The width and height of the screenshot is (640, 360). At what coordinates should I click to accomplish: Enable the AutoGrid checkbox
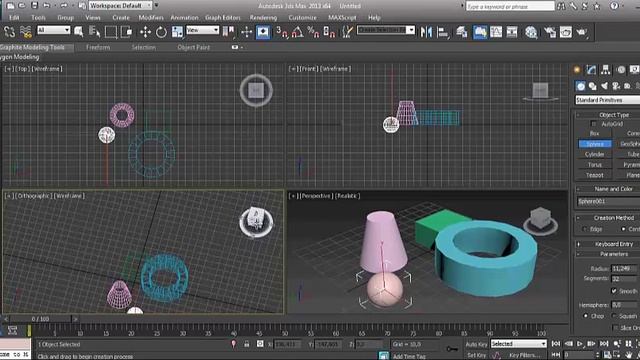click(593, 124)
